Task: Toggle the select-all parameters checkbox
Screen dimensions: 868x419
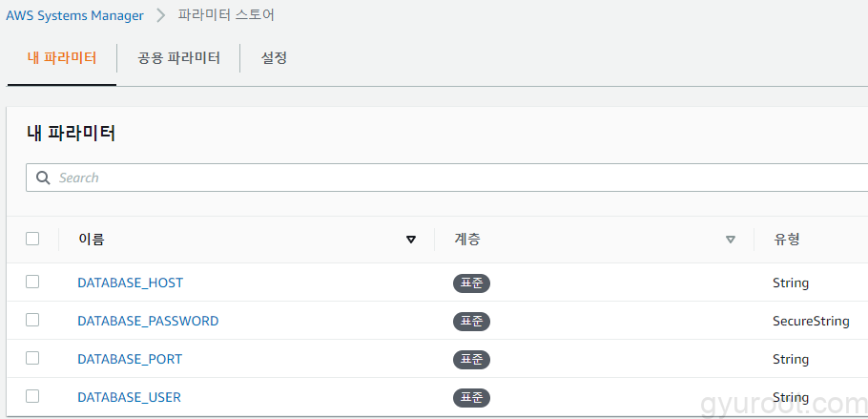Action: tap(32, 239)
